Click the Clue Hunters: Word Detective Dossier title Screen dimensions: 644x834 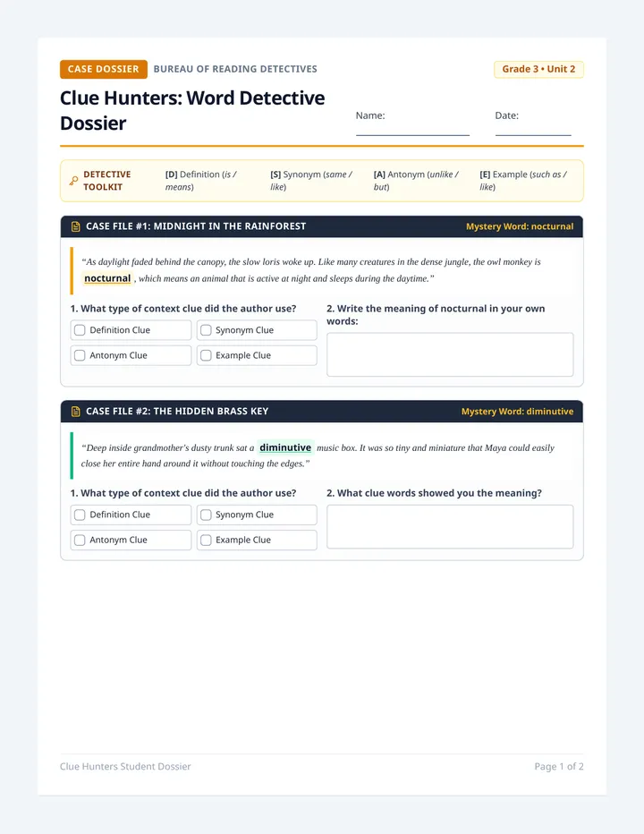[192, 111]
